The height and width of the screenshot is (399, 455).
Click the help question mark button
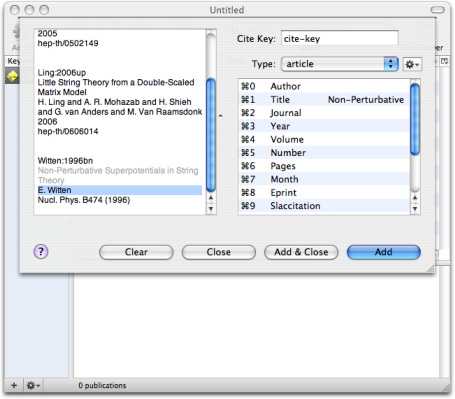[41, 252]
